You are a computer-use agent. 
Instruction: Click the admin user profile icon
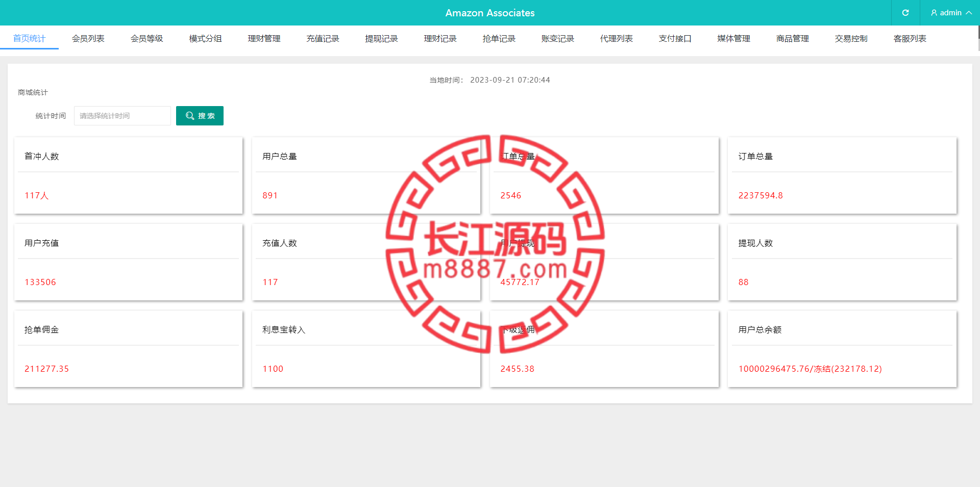click(934, 13)
